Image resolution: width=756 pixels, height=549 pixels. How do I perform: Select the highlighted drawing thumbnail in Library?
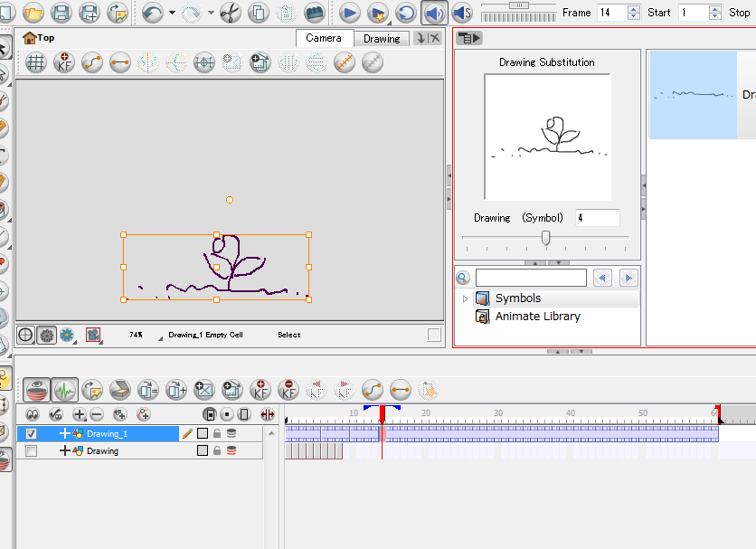point(694,95)
